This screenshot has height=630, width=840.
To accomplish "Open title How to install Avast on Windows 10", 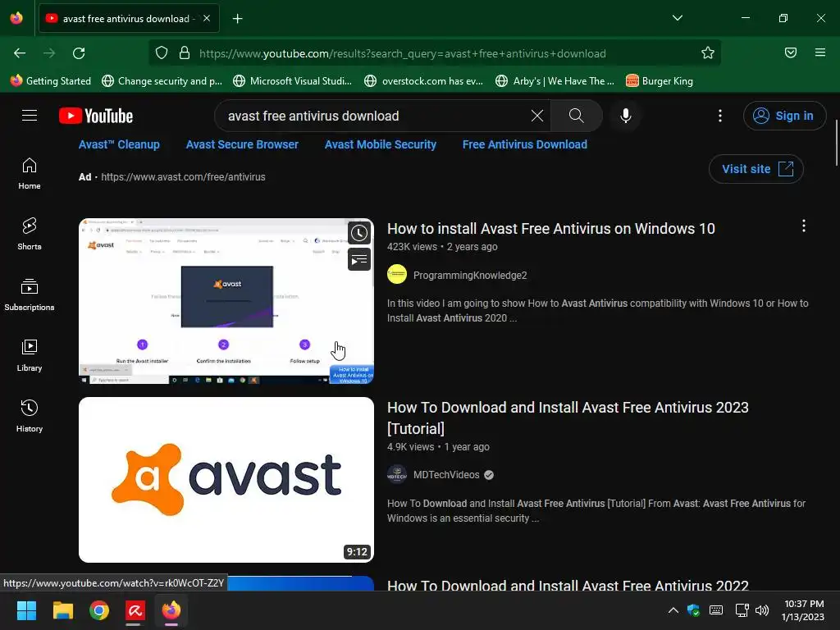I will pyautogui.click(x=550, y=229).
